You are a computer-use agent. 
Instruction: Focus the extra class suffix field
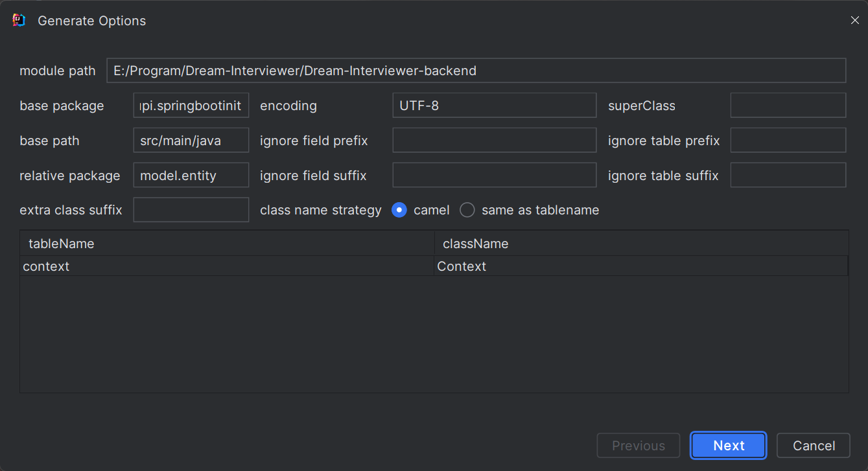click(x=191, y=210)
